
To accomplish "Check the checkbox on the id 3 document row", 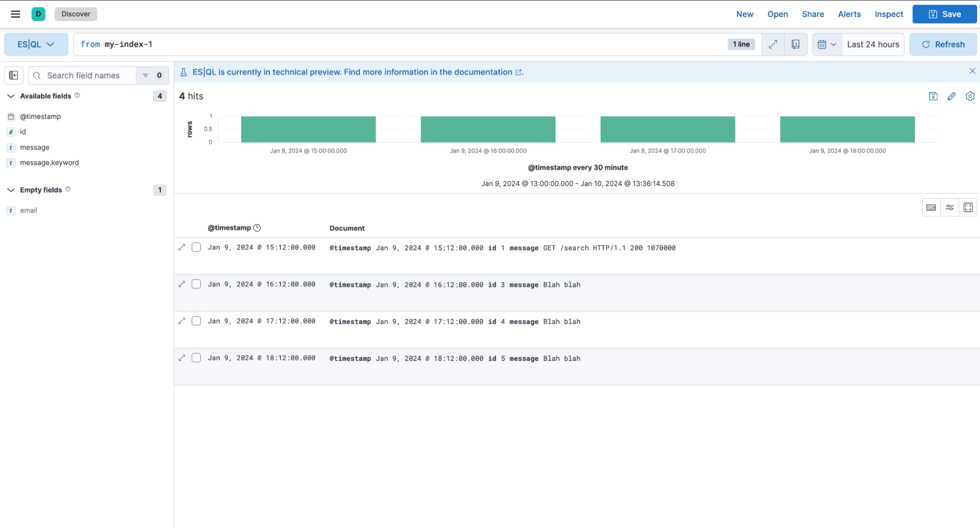I will [196, 284].
